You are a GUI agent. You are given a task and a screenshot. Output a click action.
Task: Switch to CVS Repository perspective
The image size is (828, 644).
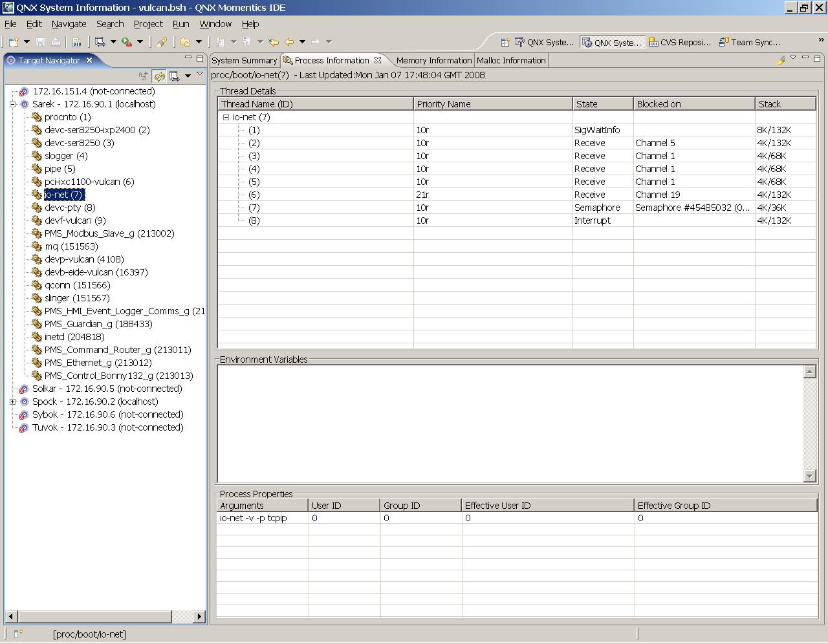point(680,42)
